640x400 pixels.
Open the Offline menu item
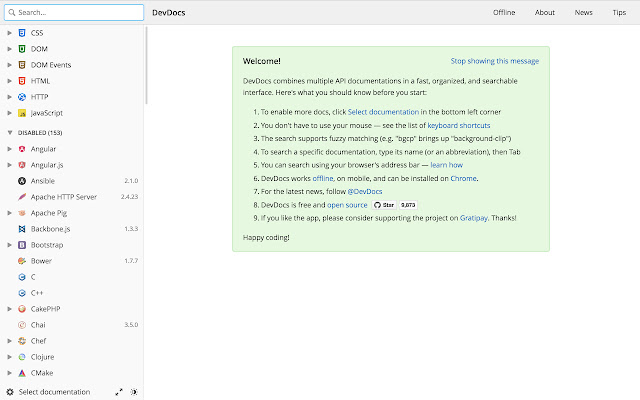coord(504,13)
